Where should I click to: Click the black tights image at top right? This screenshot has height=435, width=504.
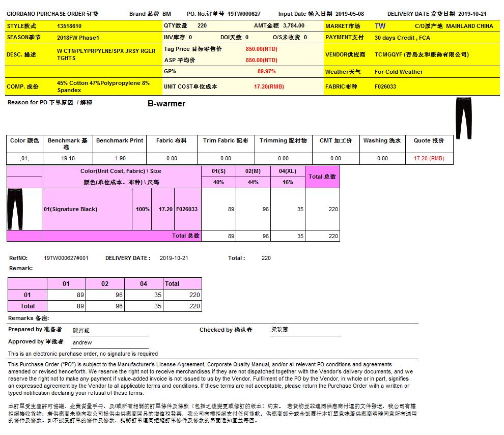click(463, 120)
